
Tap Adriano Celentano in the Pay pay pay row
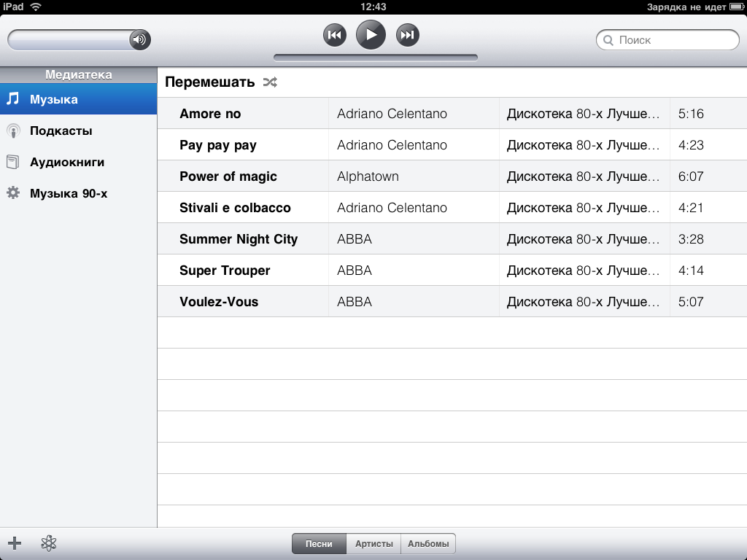(392, 145)
